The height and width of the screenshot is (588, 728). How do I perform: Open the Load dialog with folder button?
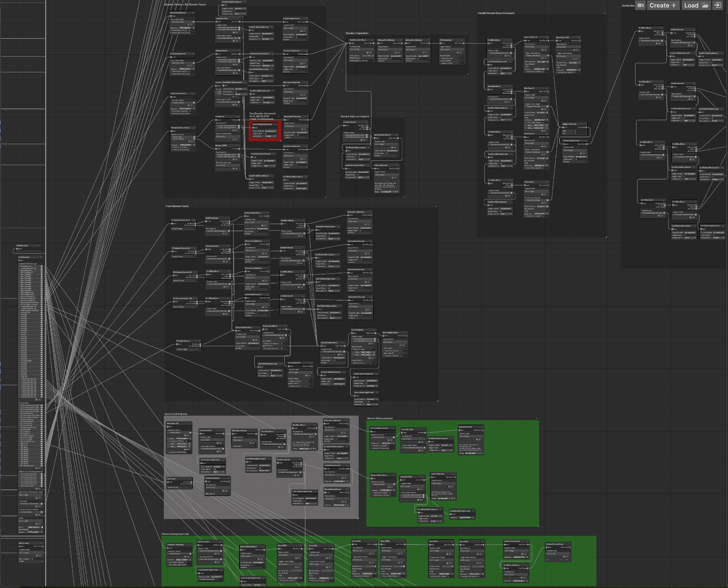pyautogui.click(x=695, y=6)
